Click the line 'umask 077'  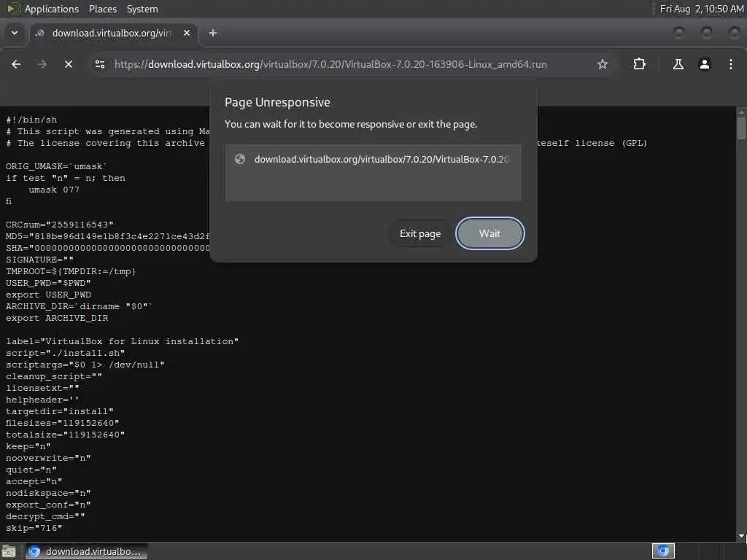54,190
